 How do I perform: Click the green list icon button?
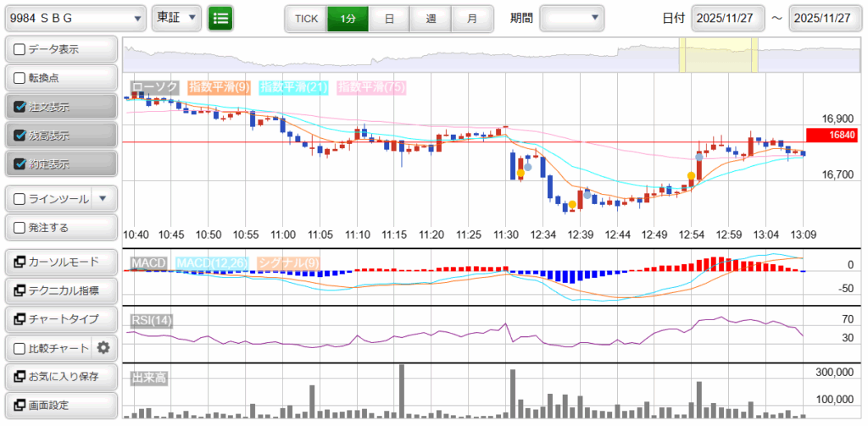pyautogui.click(x=221, y=18)
